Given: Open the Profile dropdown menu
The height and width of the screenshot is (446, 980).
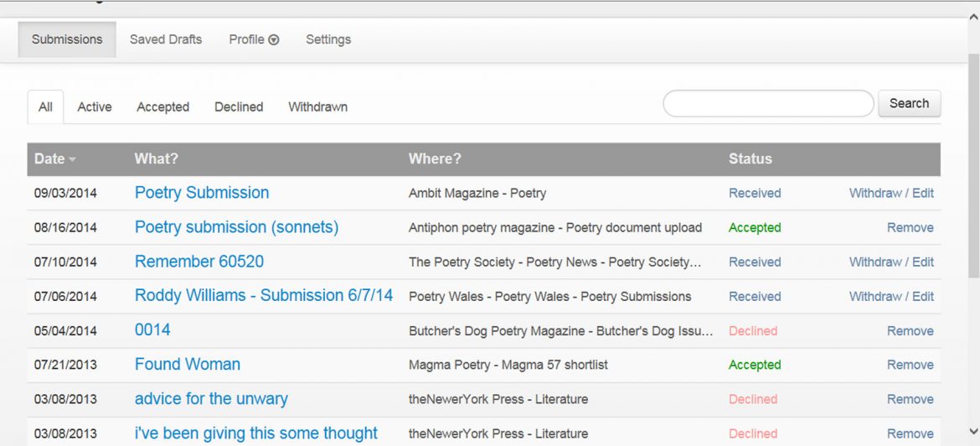Looking at the screenshot, I should pos(254,39).
